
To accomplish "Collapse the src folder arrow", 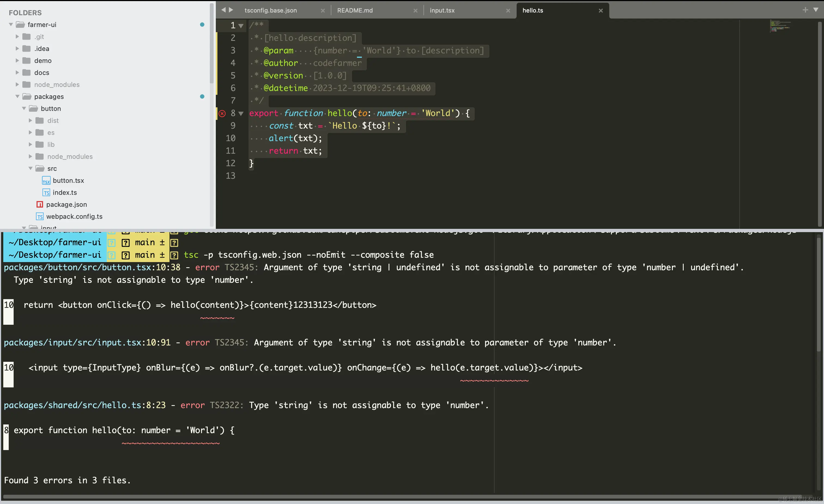I will click(x=31, y=168).
